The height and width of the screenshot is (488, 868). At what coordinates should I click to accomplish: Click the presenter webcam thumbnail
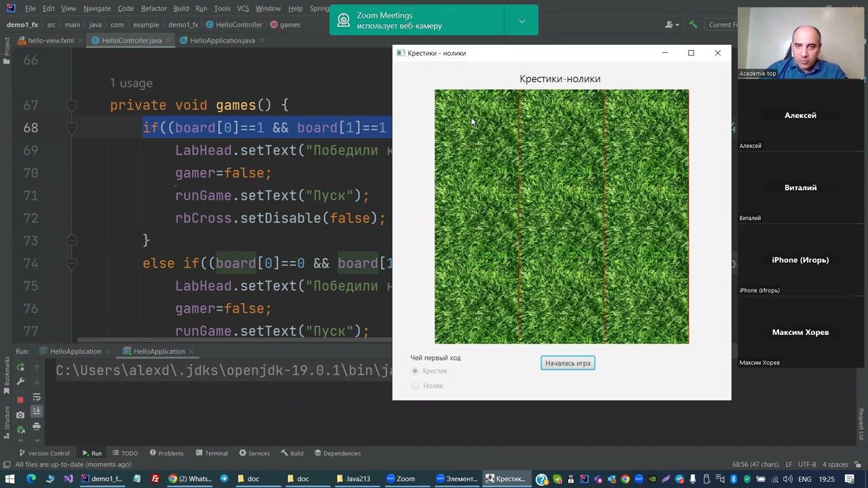coord(802,43)
